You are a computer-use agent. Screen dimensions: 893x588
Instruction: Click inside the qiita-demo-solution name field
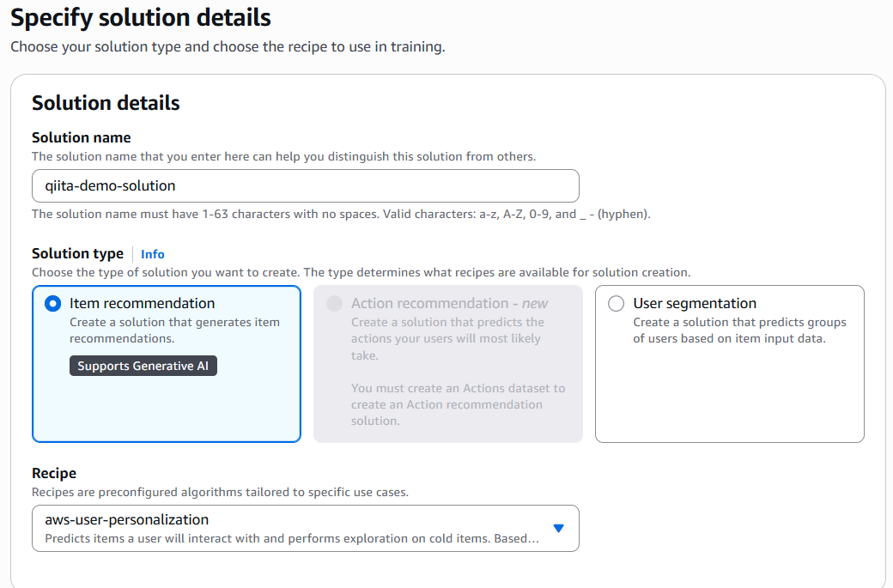coord(306,185)
